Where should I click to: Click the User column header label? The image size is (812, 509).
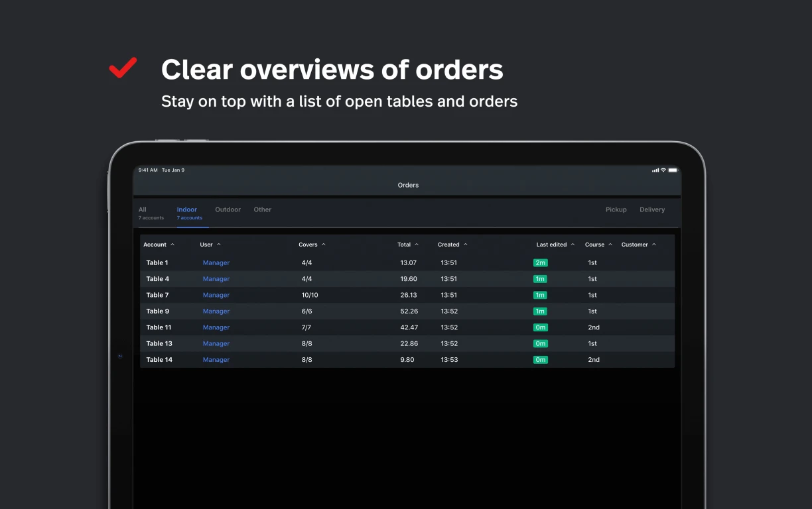pos(206,245)
